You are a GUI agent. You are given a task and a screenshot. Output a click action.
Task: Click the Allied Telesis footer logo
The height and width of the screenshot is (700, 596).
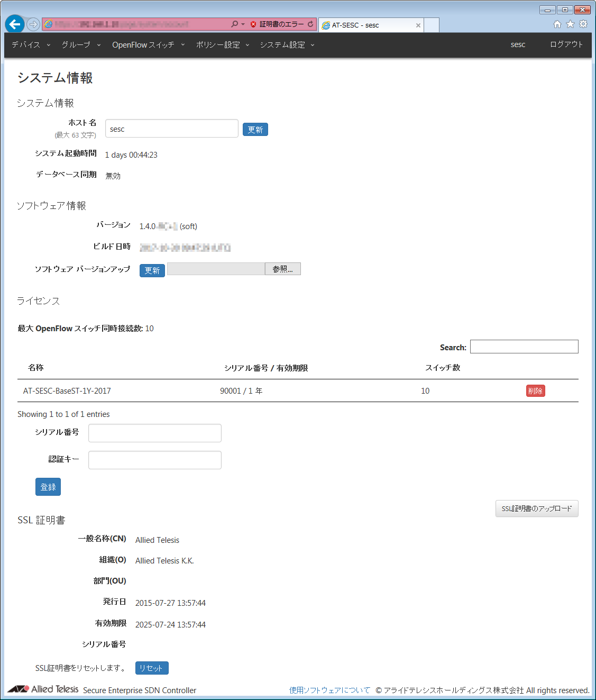tap(43, 689)
